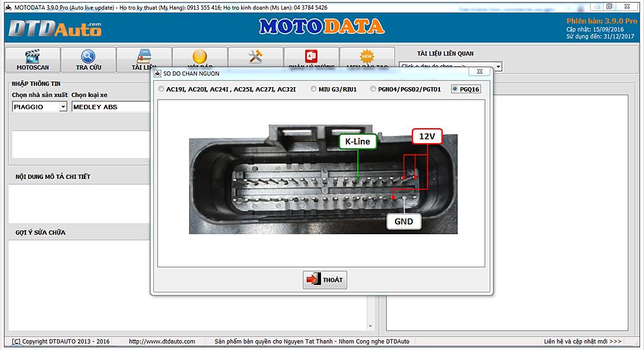
Task: Open the PIAGGIO manufacturer dropdown
Action: pos(63,107)
